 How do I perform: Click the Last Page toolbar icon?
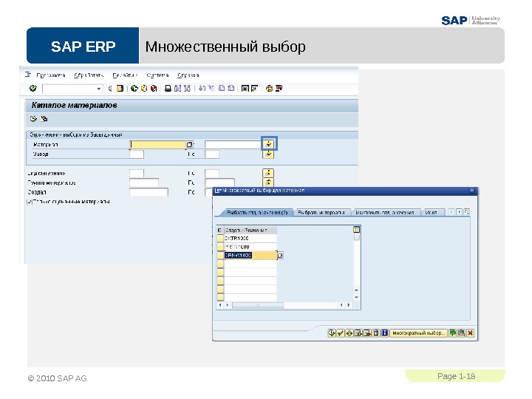[231, 89]
